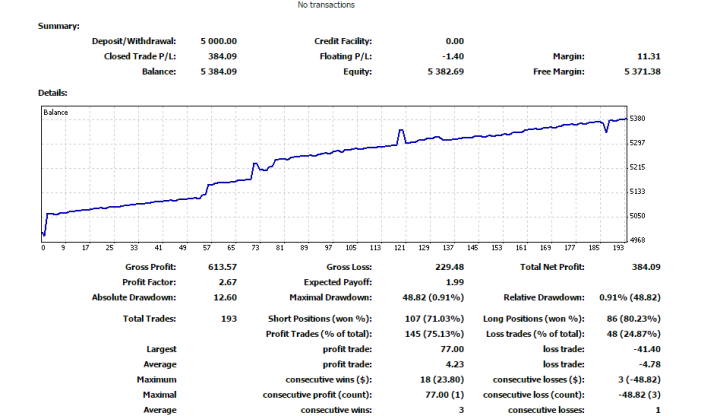The image size is (720, 416).
Task: Click the Credit Facility value 0.00
Action: [x=455, y=41]
